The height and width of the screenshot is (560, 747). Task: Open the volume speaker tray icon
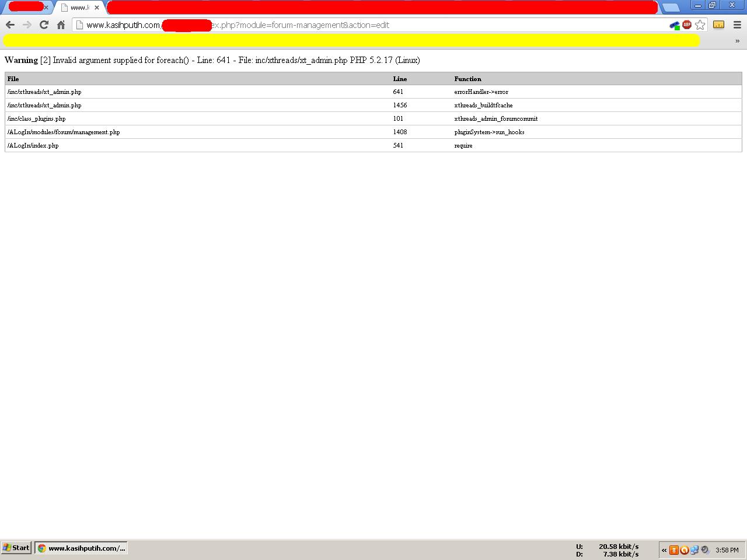tap(705, 549)
